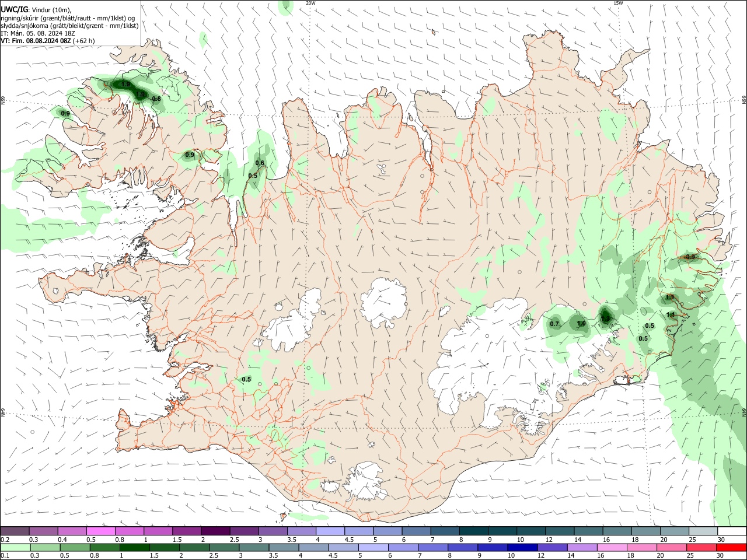747x560 pixels.
Task: Click the '12' label on the lower legend
Action: point(541,555)
